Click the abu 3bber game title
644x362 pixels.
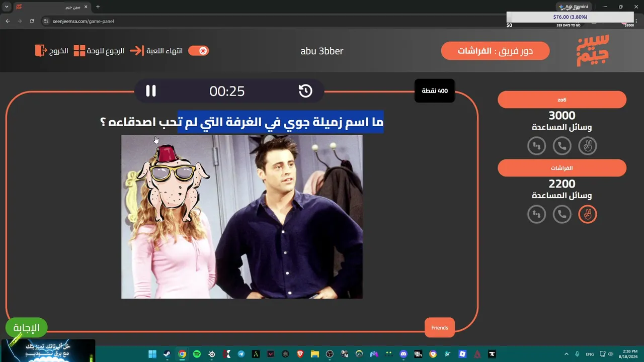point(322,51)
